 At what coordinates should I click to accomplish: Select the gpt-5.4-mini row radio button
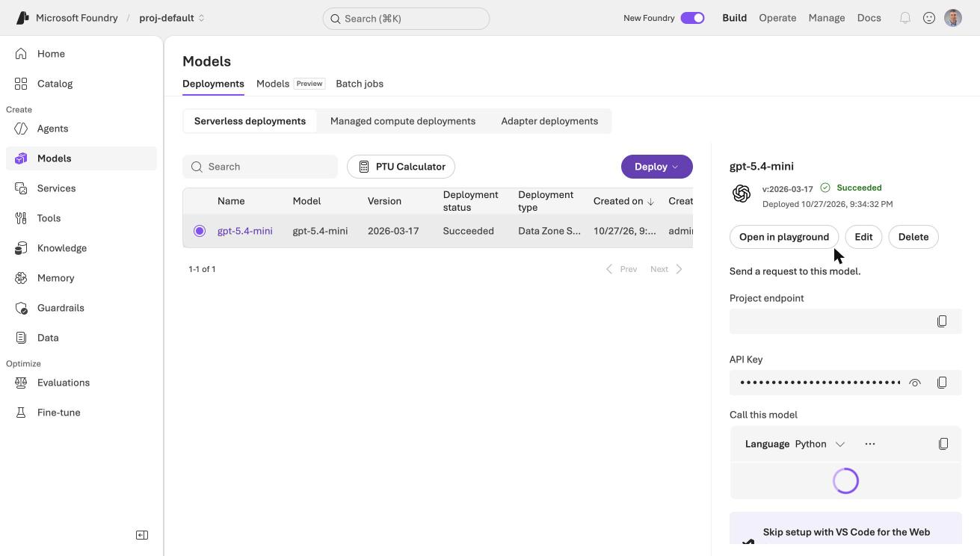point(200,231)
